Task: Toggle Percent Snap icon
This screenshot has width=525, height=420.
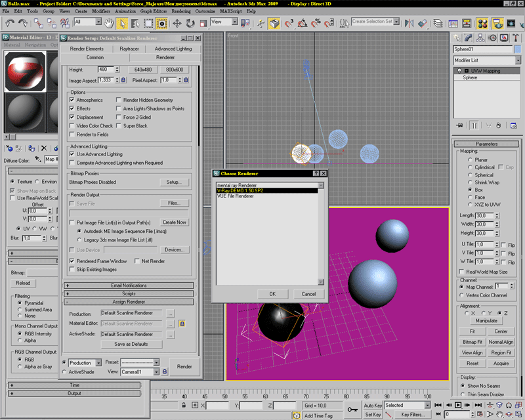Action: click(x=316, y=23)
